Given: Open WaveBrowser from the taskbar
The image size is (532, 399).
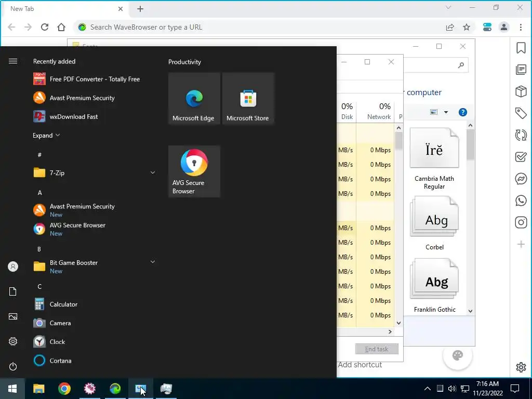Looking at the screenshot, I should point(115,389).
